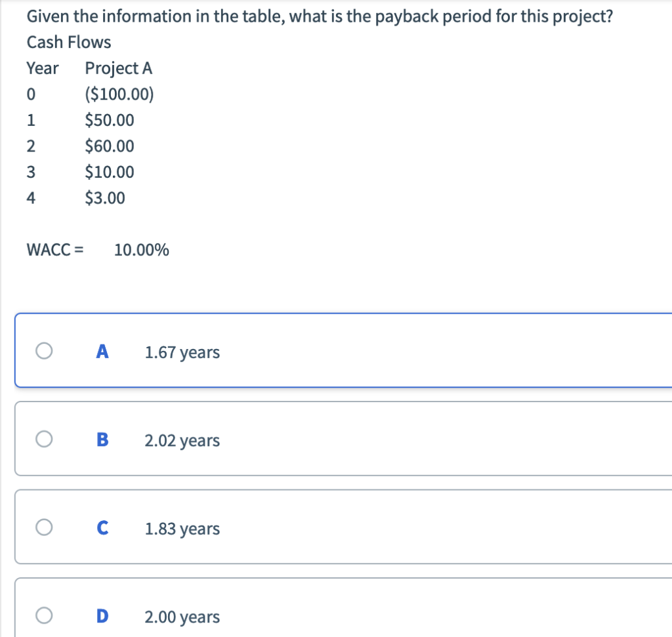
Task: Click the Year 2 cash flow $60.00
Action: point(109,146)
